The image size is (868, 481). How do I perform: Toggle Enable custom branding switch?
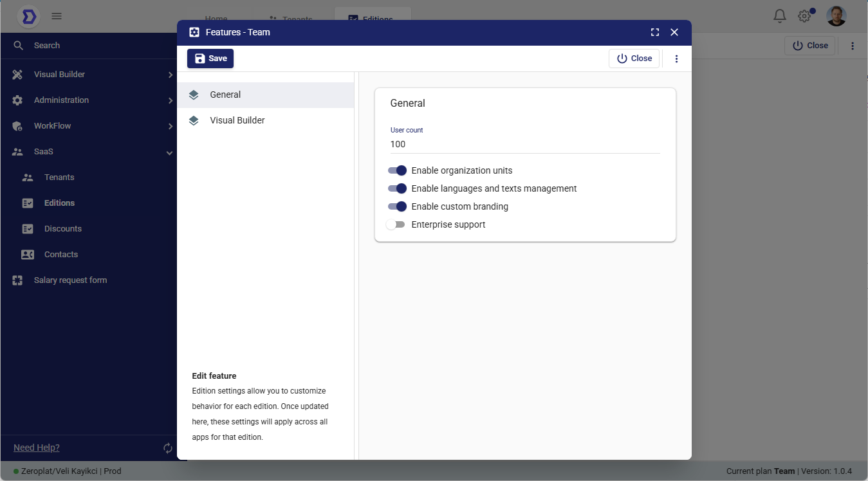397,206
